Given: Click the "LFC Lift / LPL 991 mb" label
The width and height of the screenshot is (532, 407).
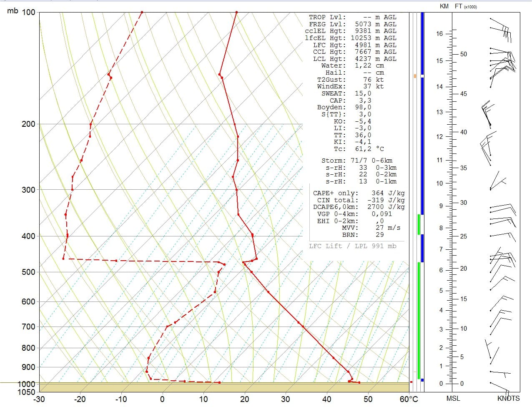Looking at the screenshot, I should 352,246.
